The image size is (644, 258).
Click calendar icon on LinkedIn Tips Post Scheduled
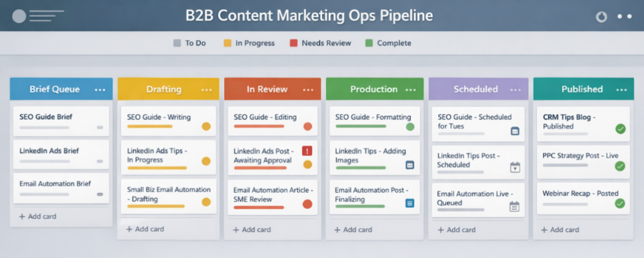pos(515,168)
